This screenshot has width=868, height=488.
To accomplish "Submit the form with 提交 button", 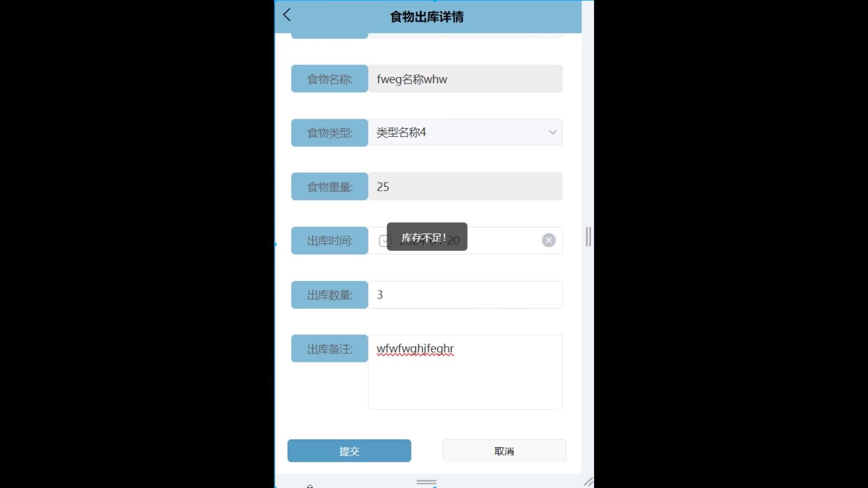I will point(349,451).
